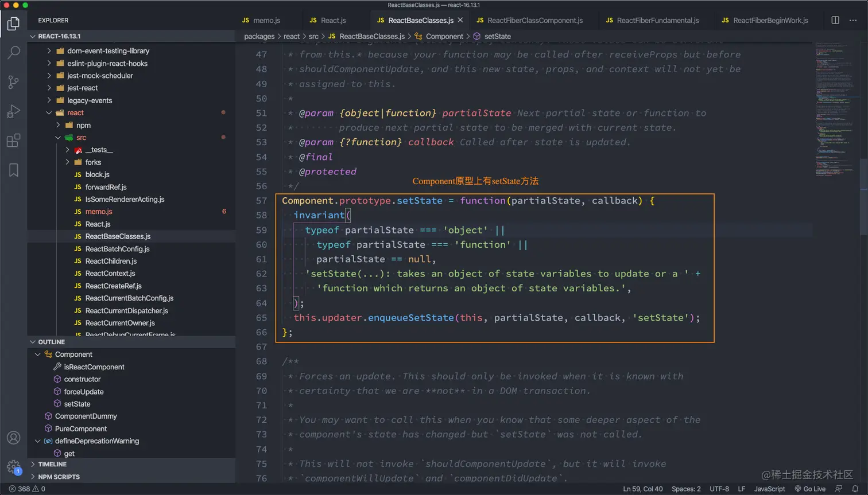Open block.js in explorer
The image size is (868, 495).
coord(97,174)
